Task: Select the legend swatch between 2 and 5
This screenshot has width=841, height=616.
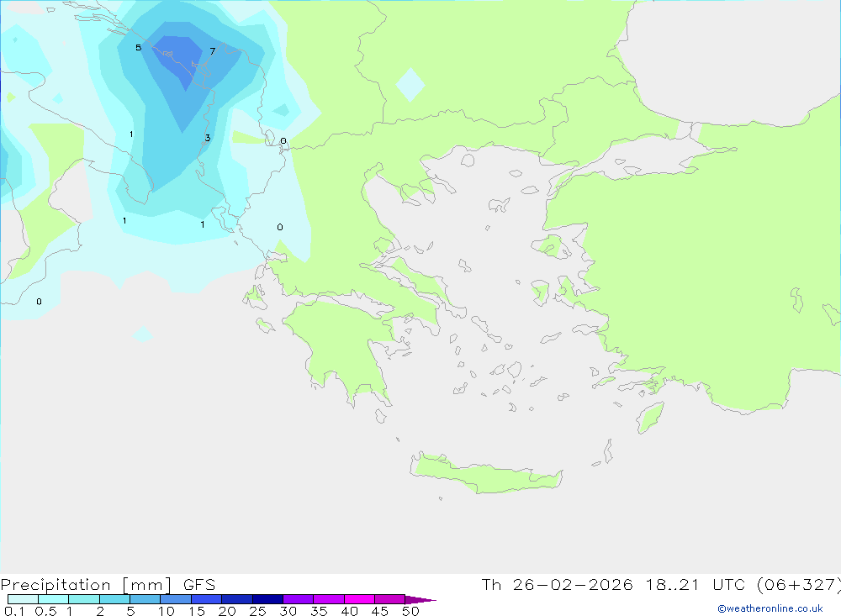Action: coord(114,599)
